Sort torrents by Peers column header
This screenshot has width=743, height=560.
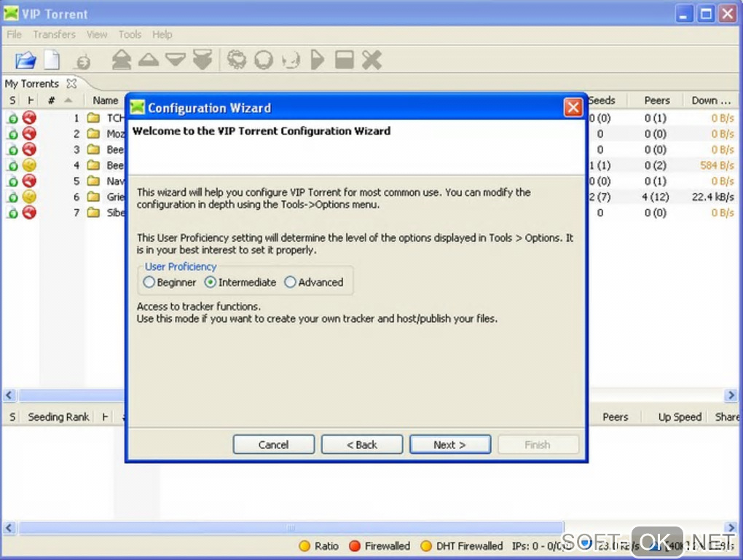pyautogui.click(x=657, y=100)
